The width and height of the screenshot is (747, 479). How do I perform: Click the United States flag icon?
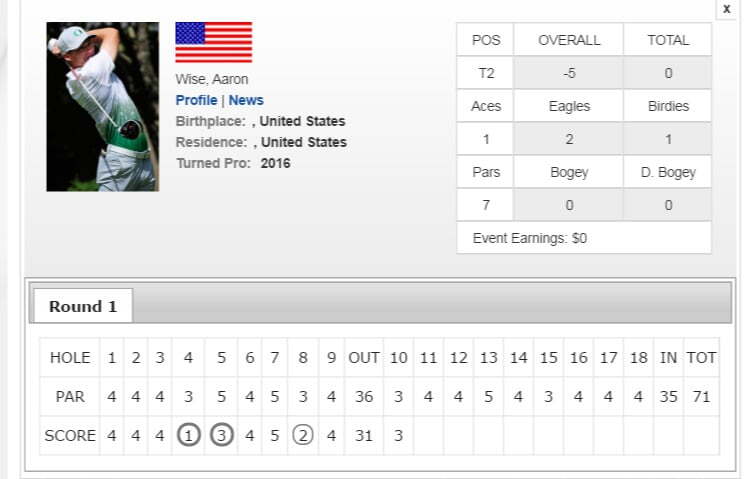[213, 42]
